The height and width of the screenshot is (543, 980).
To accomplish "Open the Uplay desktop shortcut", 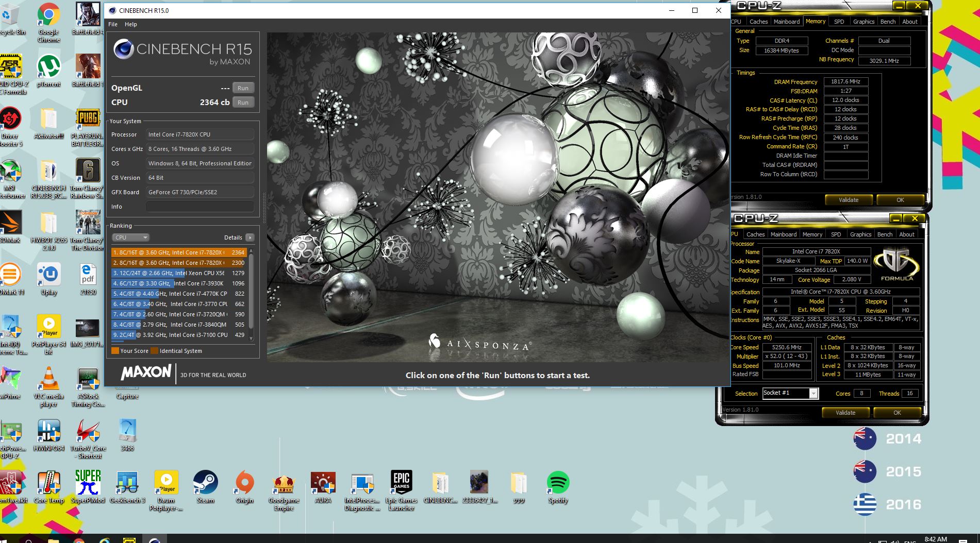I will pos(48,279).
